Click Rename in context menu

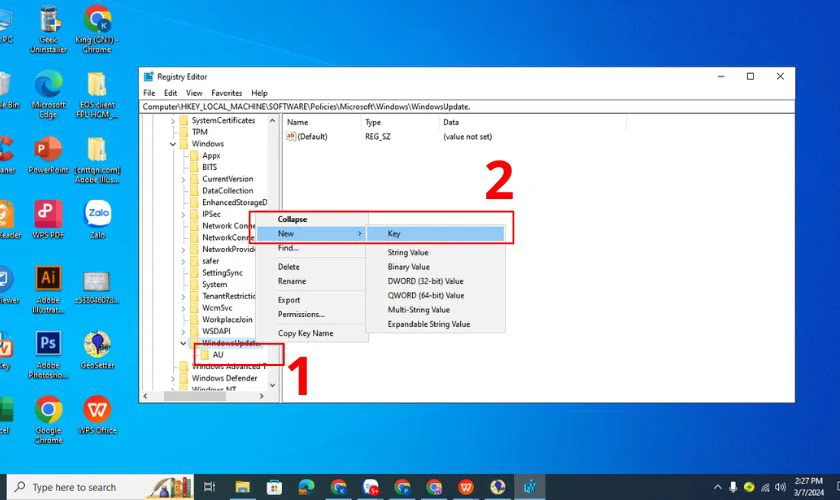(312, 281)
